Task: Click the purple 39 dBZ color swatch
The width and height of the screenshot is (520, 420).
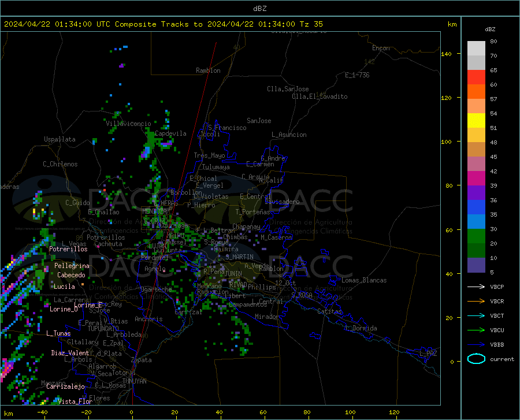Action: pyautogui.click(x=476, y=192)
